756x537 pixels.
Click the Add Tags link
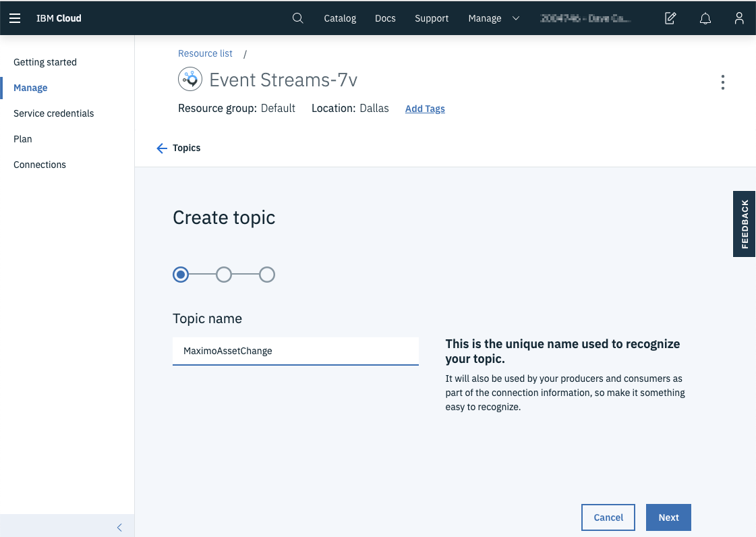[425, 109]
